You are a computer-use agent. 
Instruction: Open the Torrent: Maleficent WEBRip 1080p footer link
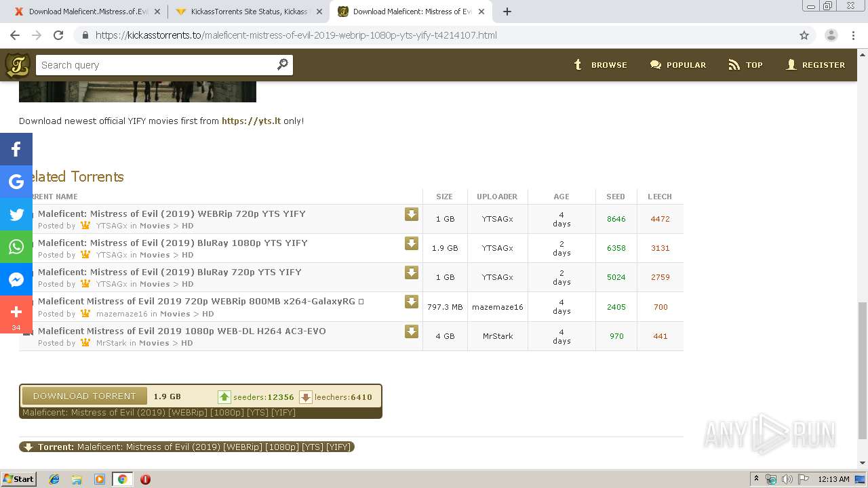coord(186,447)
